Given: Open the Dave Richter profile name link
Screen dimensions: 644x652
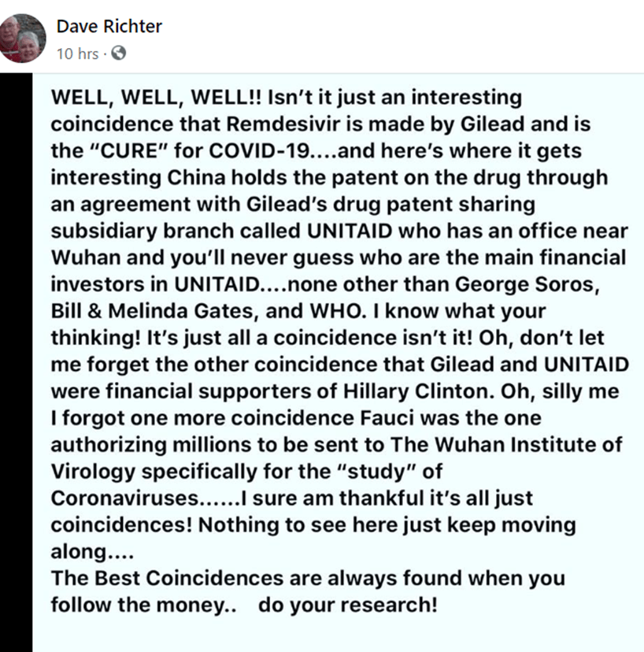Looking at the screenshot, I should point(109,26).
